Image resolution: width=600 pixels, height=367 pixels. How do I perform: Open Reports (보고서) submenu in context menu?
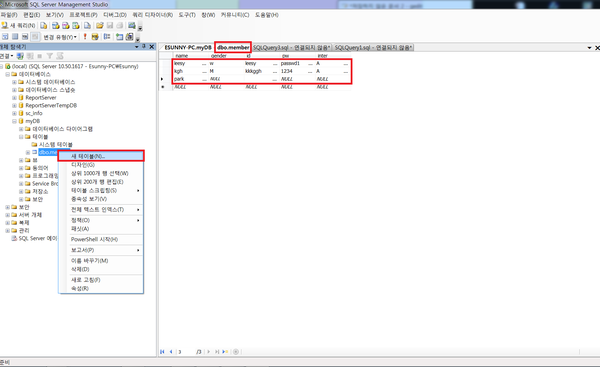pyautogui.click(x=101, y=250)
